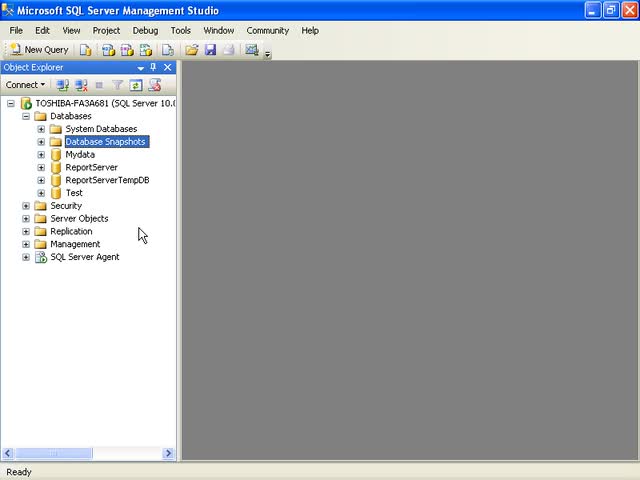Screen dimensions: 640x480
Task: Click the Databases folder icon
Action: pos(40,116)
